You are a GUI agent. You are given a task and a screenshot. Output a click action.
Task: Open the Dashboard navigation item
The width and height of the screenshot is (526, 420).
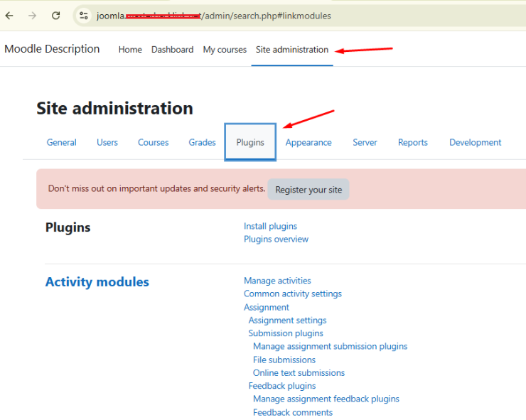[173, 50]
